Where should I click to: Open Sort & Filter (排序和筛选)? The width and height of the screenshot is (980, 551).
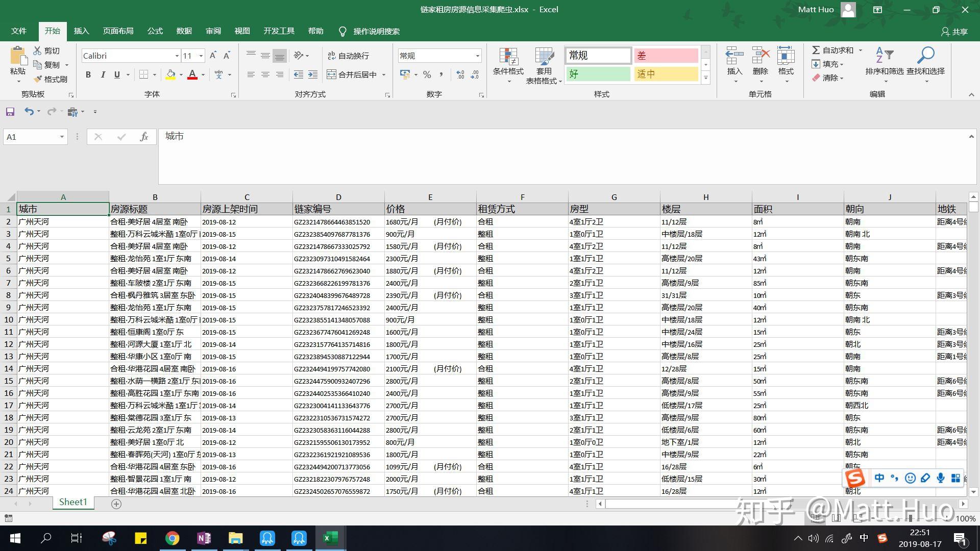(x=885, y=65)
